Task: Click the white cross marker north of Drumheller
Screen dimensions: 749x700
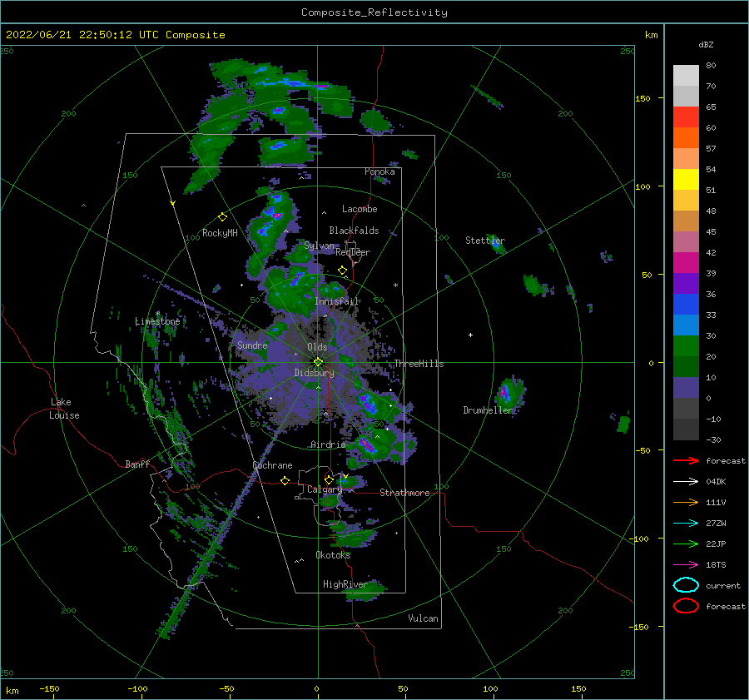Action: tap(470, 335)
